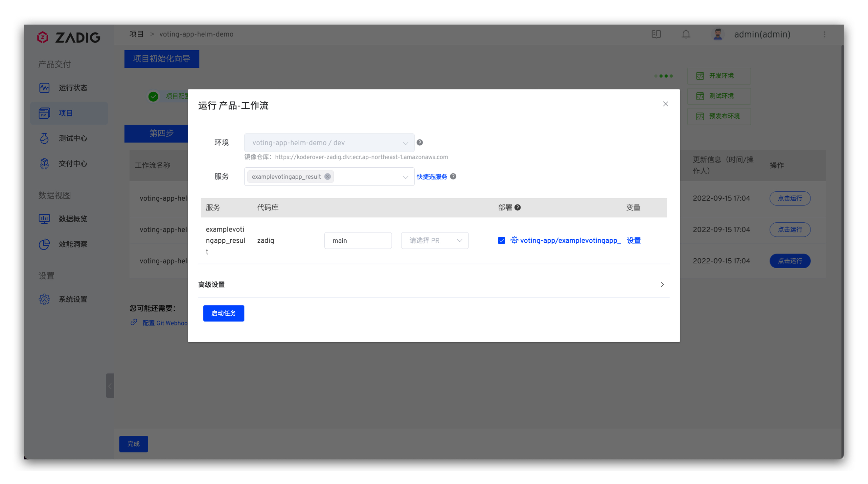Open the notification bell
Screen dimensions: 868x484
coord(686,35)
